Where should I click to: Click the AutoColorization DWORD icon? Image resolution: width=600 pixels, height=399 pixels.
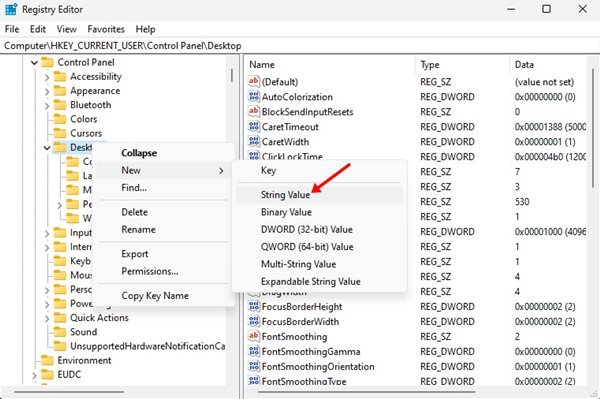[x=254, y=96]
